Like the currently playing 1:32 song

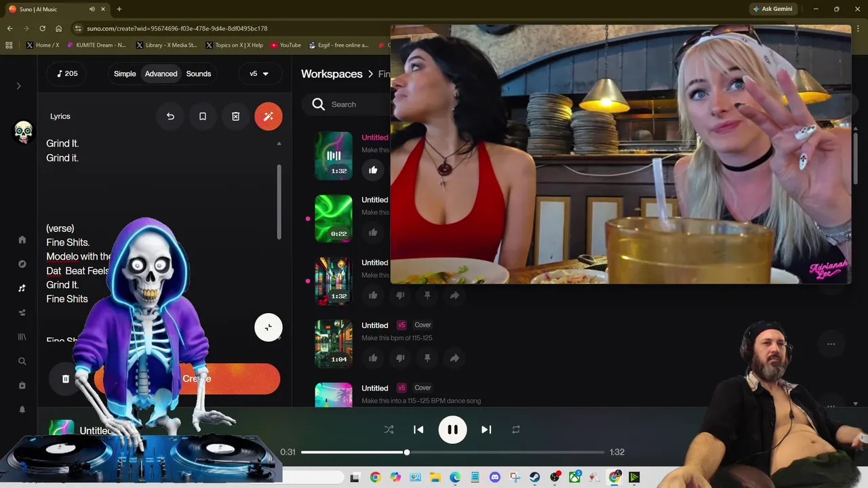tap(373, 170)
